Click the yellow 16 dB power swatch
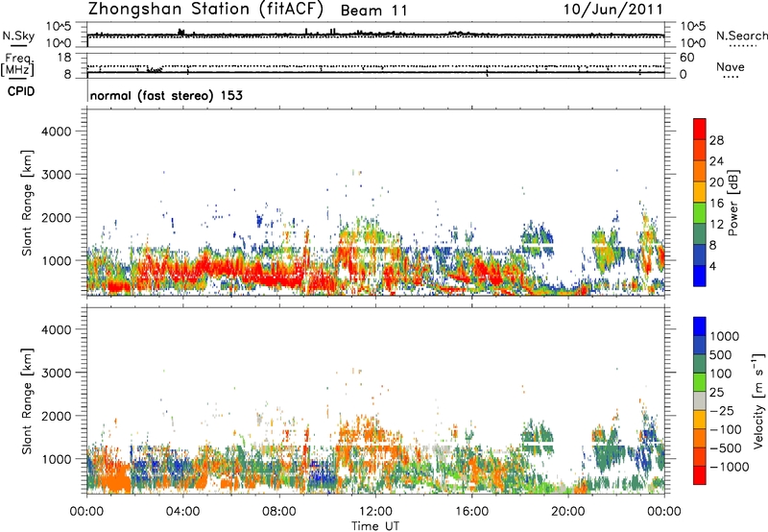The image size is (768, 532). (x=700, y=192)
